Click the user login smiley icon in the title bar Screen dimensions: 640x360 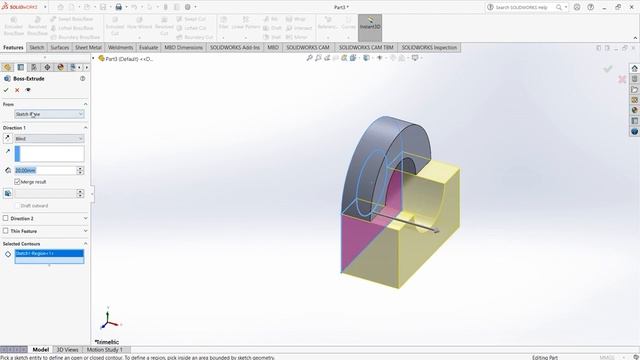[x=577, y=7]
